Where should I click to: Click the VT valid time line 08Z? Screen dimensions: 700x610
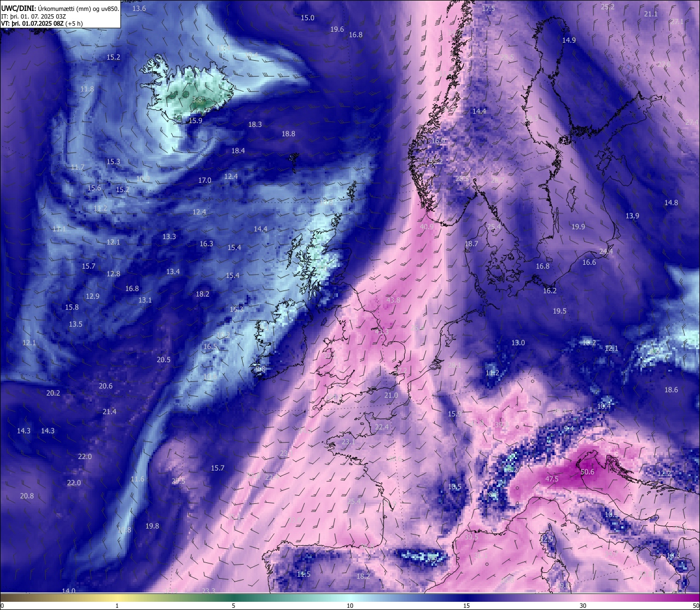42,24
